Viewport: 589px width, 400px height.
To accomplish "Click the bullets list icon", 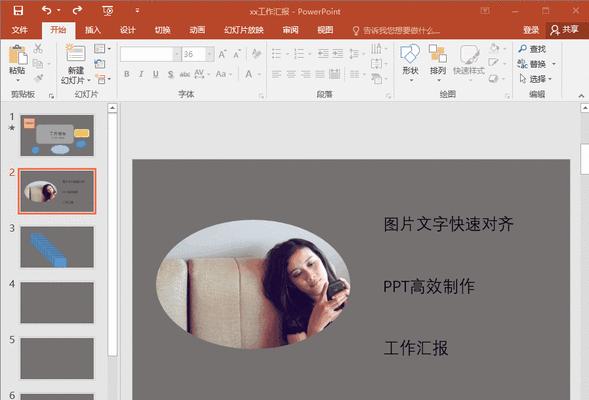I will pos(276,54).
